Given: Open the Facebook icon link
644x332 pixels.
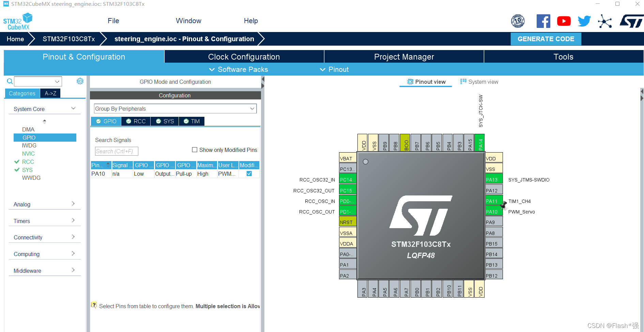Looking at the screenshot, I should click(x=543, y=21).
